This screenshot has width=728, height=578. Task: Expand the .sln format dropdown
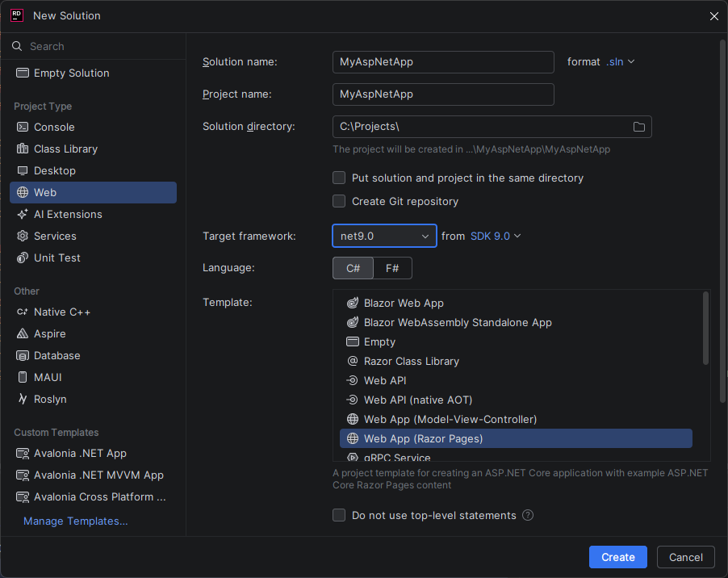617,61
